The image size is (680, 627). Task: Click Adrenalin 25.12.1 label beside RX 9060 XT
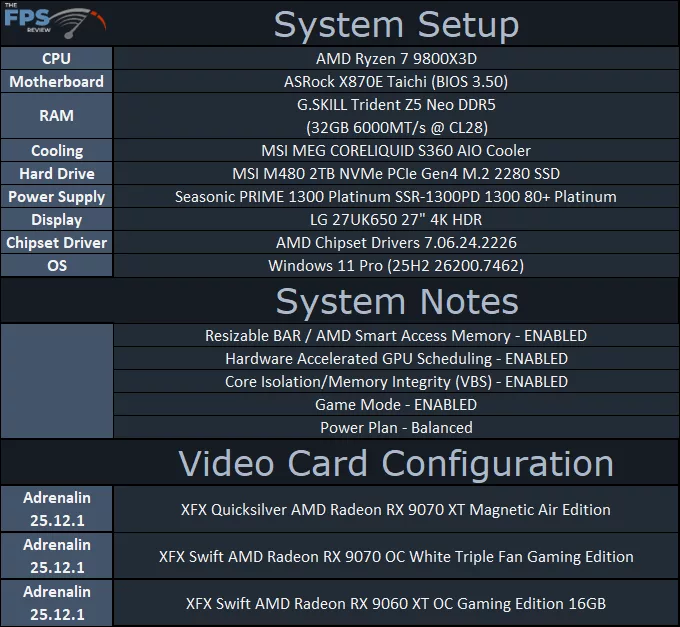click(x=56, y=603)
